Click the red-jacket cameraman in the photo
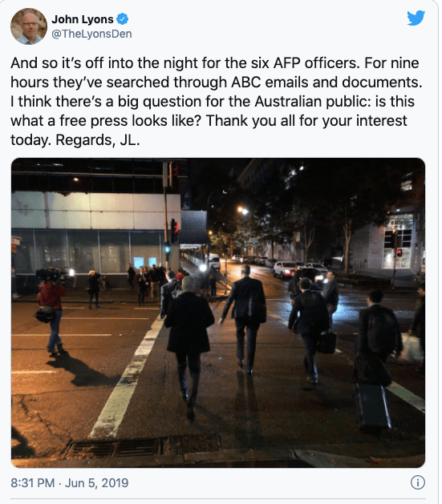The image size is (442, 504). point(51,310)
